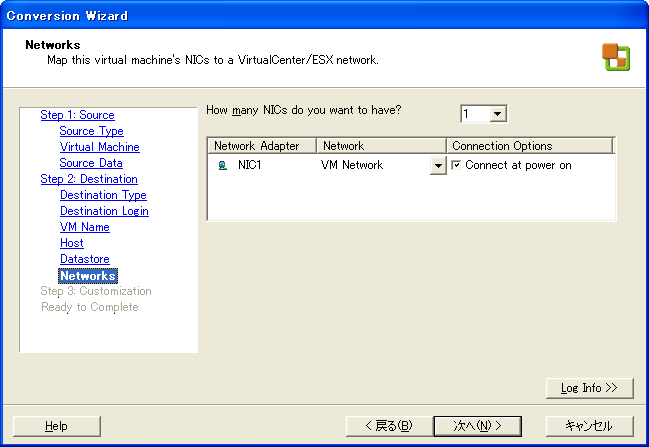649x447 pixels.
Task: Open the VM Network dropdown for NIC1
Action: point(438,166)
